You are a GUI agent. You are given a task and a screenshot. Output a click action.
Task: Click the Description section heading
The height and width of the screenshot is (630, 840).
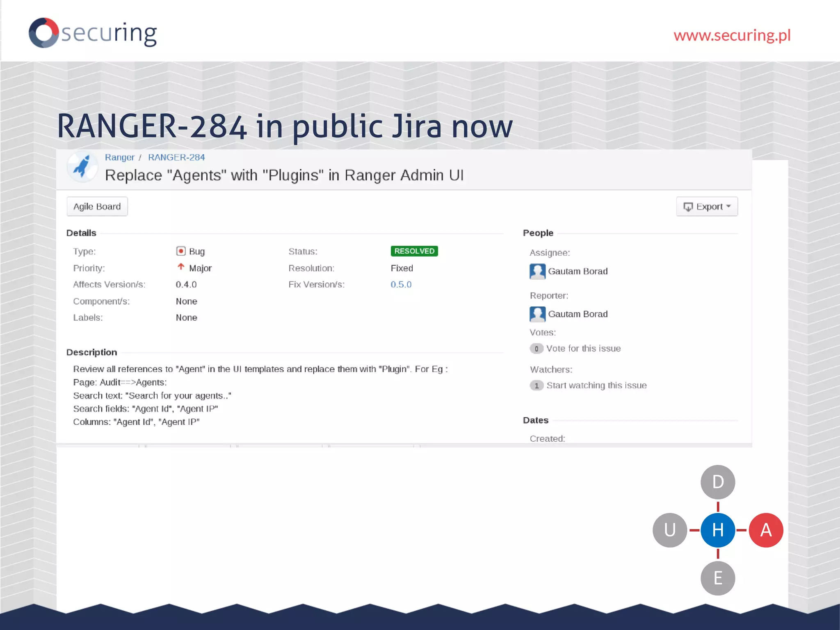click(x=91, y=352)
